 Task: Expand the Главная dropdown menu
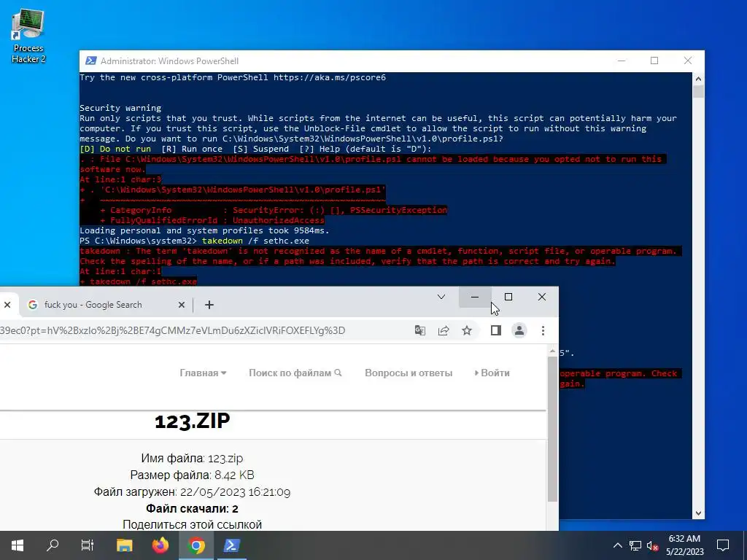[x=203, y=373]
